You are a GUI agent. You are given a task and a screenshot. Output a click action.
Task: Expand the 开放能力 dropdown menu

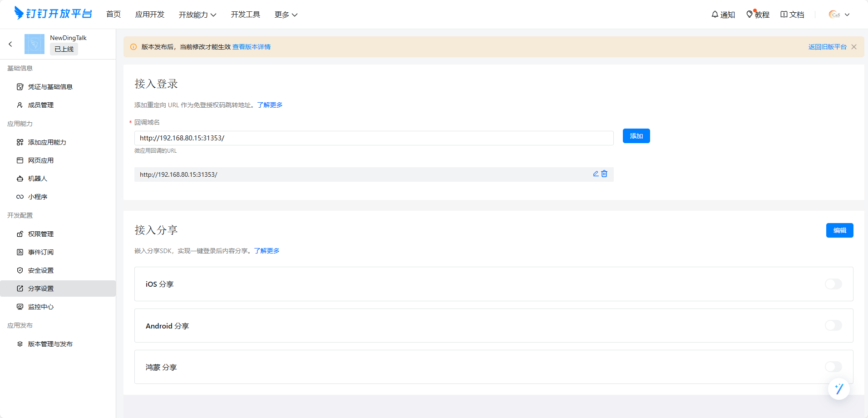pos(197,15)
